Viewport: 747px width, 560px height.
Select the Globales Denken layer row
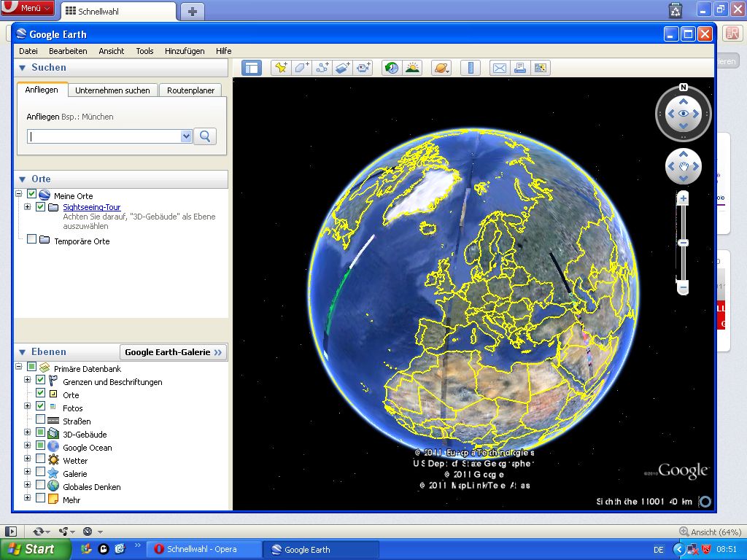(x=91, y=486)
